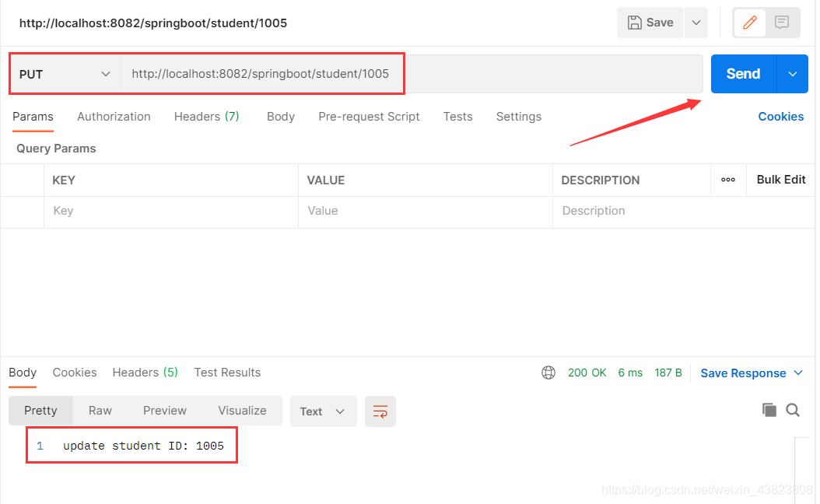Open the three-dot options in Query Params header
The height and width of the screenshot is (504, 820).
tap(728, 180)
